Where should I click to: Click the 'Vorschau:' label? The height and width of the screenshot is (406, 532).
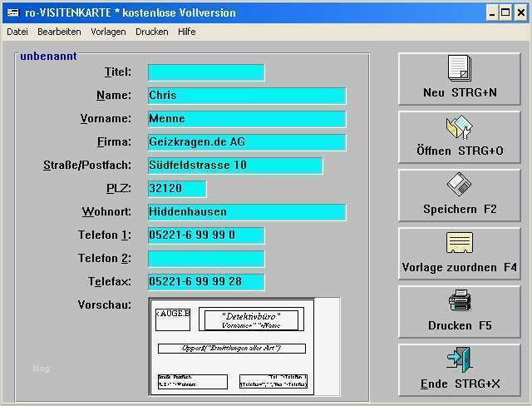[x=105, y=304]
